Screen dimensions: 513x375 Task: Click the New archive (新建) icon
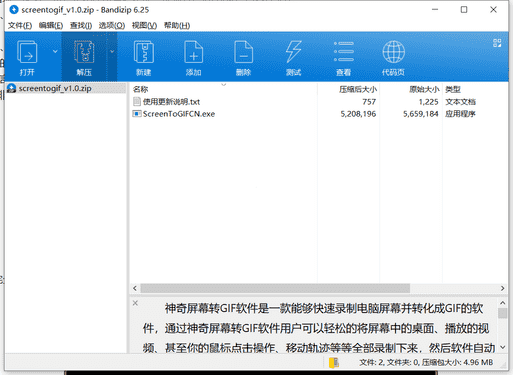point(144,52)
